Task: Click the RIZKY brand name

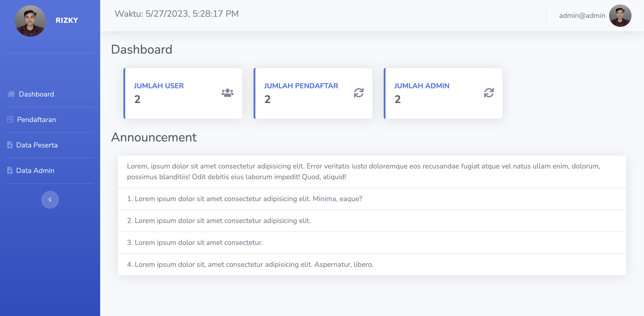Action: (67, 20)
